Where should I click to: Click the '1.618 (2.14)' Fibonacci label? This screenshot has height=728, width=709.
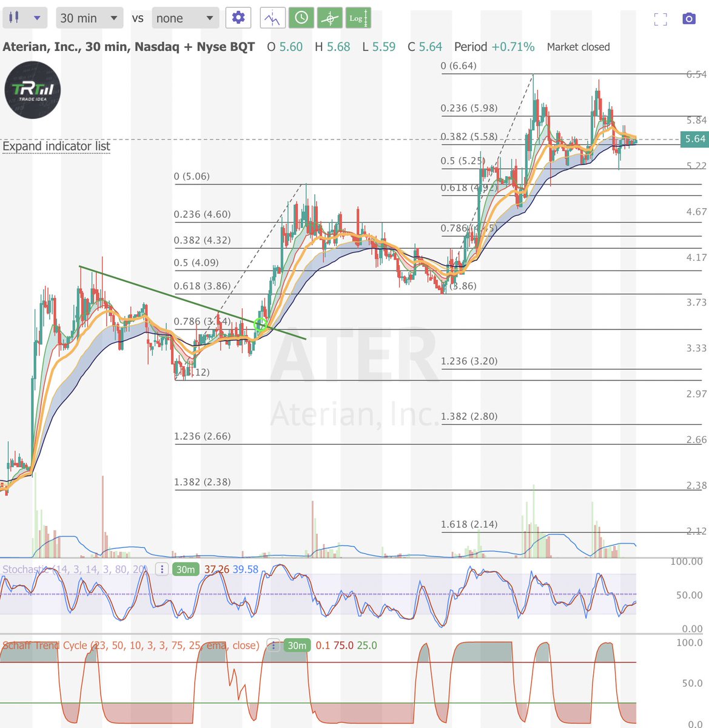pos(469,524)
